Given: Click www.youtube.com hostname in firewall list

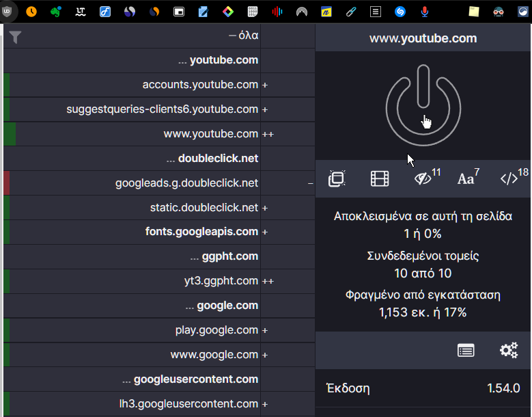Looking at the screenshot, I should (x=211, y=134).
